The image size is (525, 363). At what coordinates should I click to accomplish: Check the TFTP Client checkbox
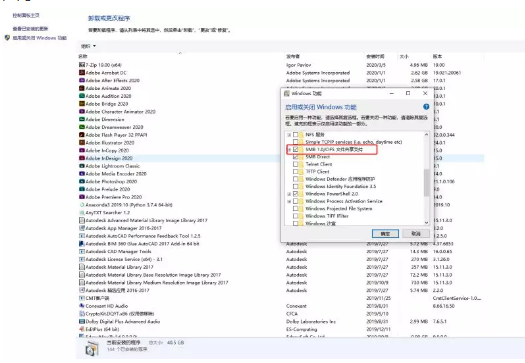tap(296, 171)
